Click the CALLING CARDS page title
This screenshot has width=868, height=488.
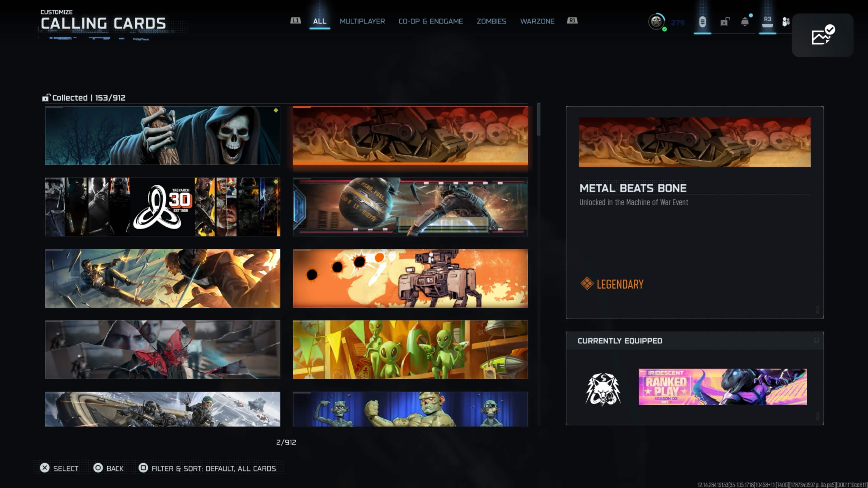coord(103,23)
